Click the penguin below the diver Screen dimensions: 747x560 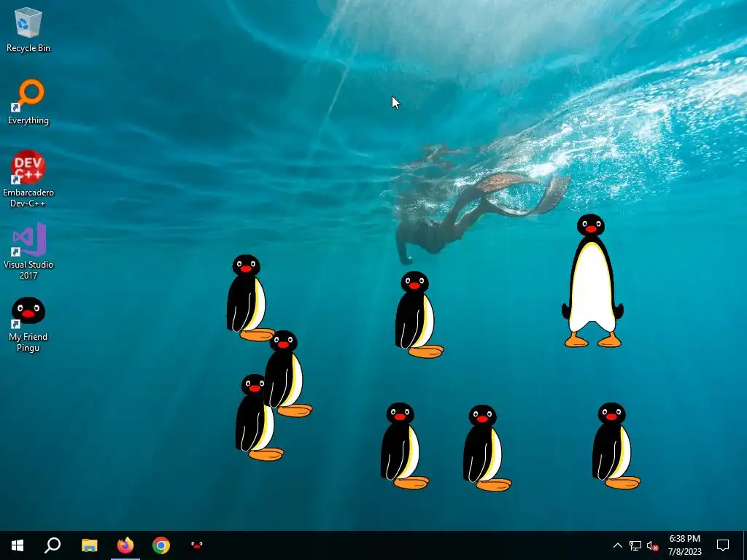[x=418, y=315]
